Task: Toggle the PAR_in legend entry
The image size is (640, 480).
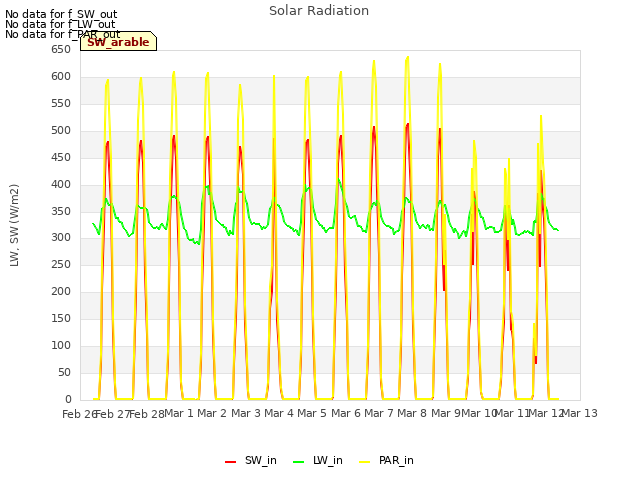Action: coord(386,460)
